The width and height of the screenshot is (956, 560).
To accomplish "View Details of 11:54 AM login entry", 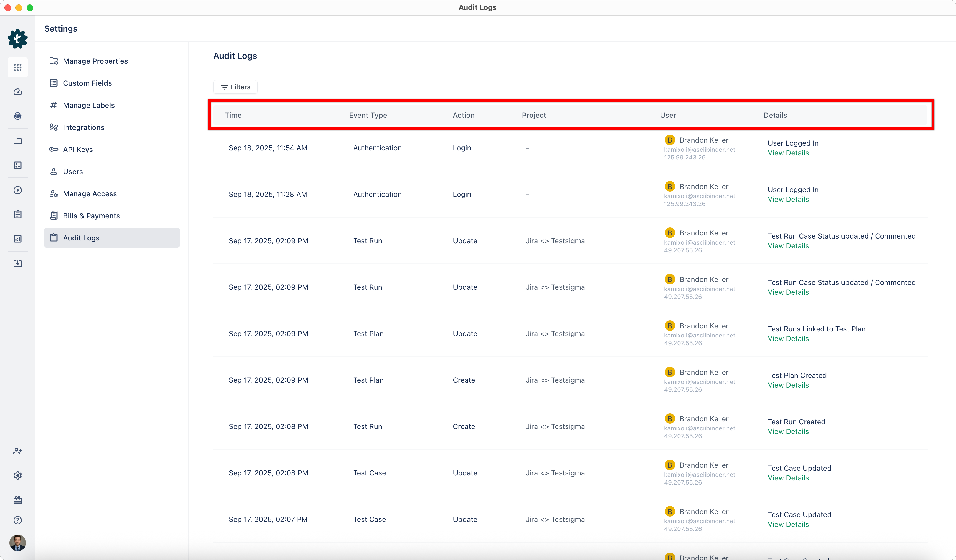I will click(788, 153).
